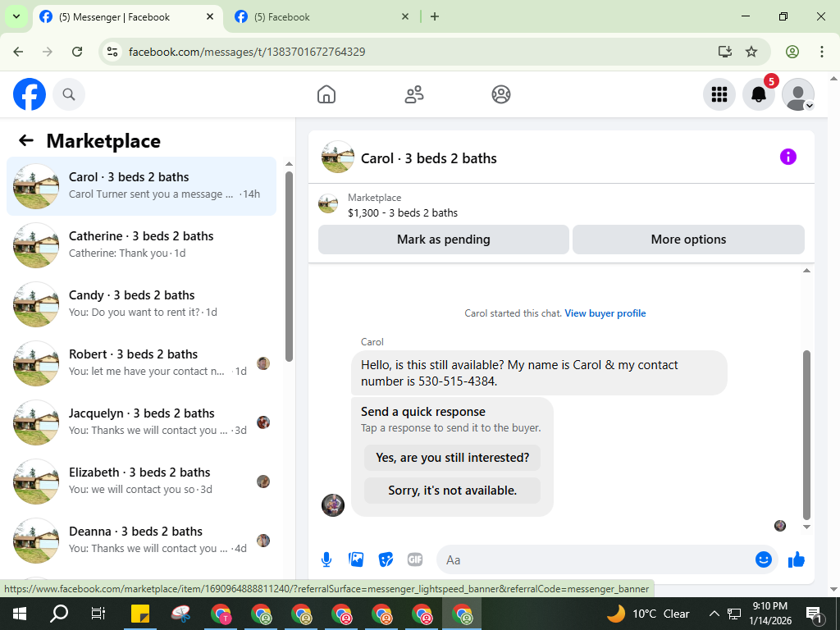View site information icon in address bar
This screenshot has width=840, height=630.
pos(112,52)
